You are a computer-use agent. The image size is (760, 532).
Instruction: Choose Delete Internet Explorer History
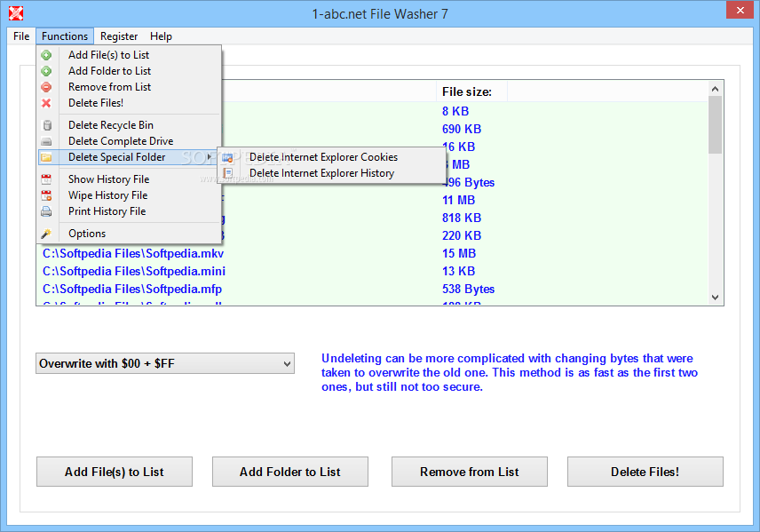pos(331,173)
